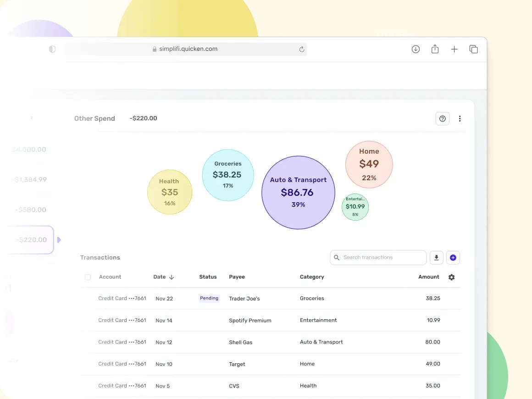Click the Pending status badge
This screenshot has height=399, width=532.
(209, 298)
